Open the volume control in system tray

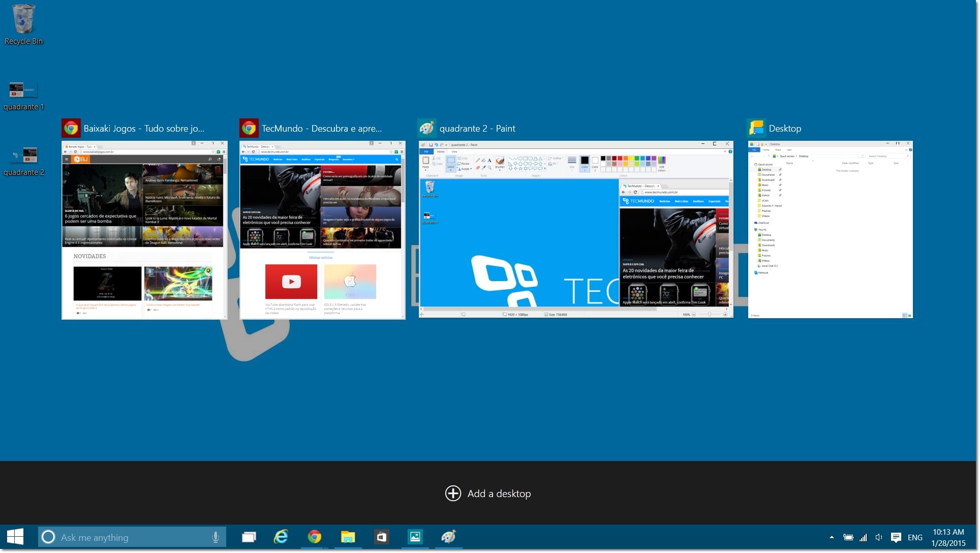coord(879,537)
